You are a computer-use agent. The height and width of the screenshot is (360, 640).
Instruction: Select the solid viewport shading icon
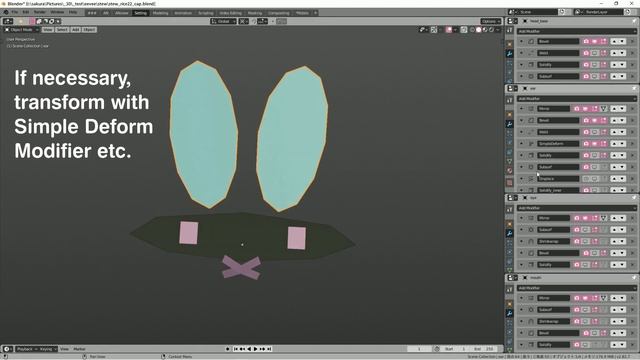point(478,30)
